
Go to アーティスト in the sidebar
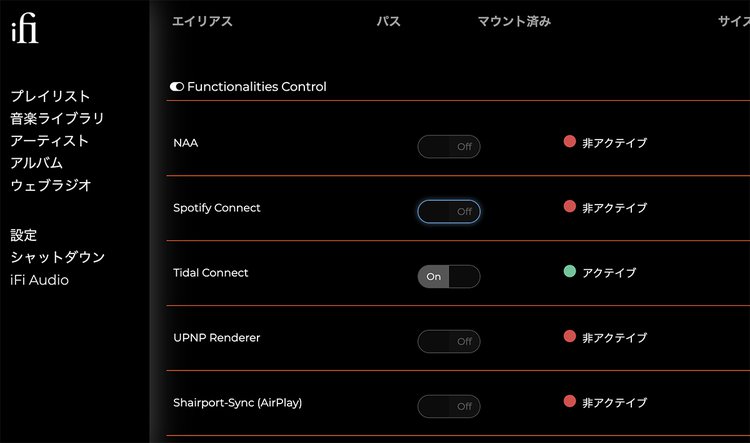(x=50, y=141)
